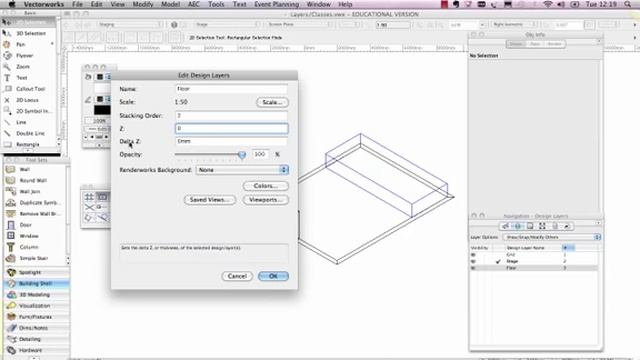The width and height of the screenshot is (640, 360).
Task: Click the black fill color swatch in Attributes
Action: coord(102,110)
